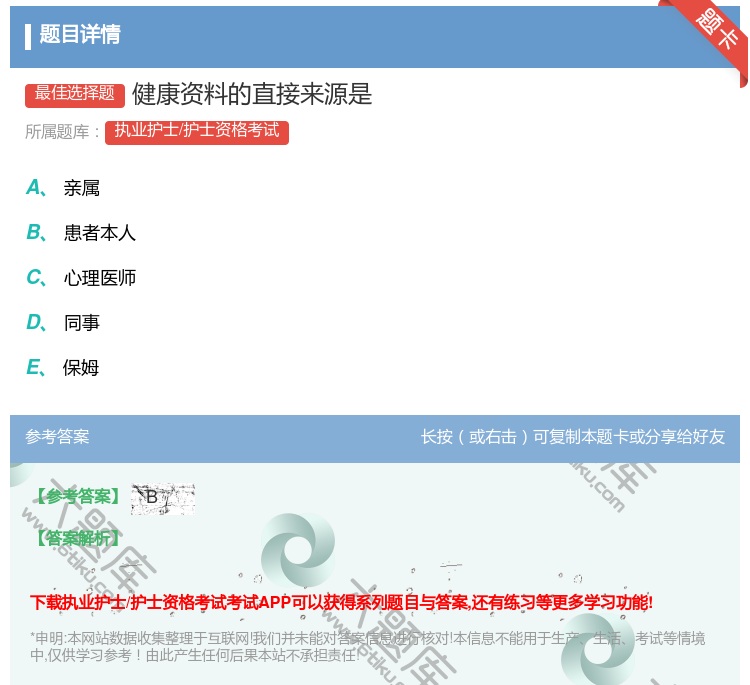Viewport: 750px width, 685px height.
Task: Click the 【答案解析】 label
Action: pyautogui.click(x=78, y=538)
